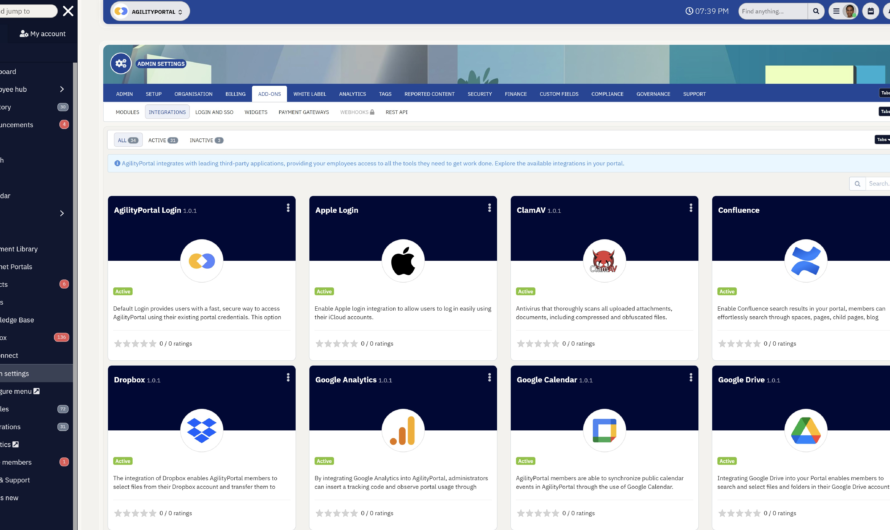The width and height of the screenshot is (890, 530).
Task: Filter integrations by All
Action: [128, 140]
